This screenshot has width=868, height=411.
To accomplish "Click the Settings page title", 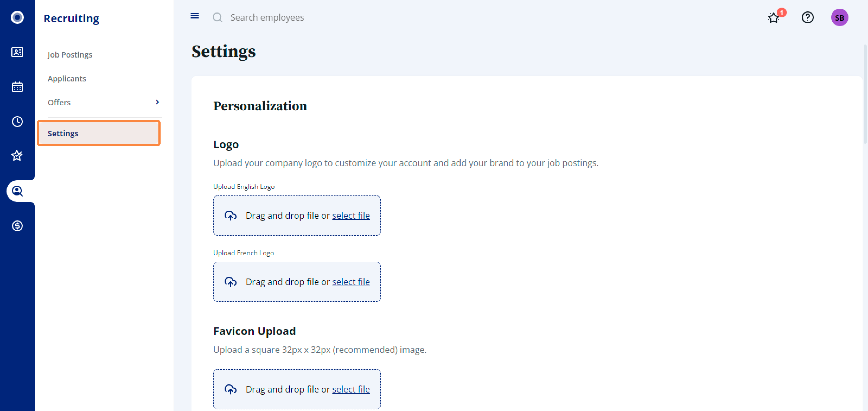I will click(224, 52).
